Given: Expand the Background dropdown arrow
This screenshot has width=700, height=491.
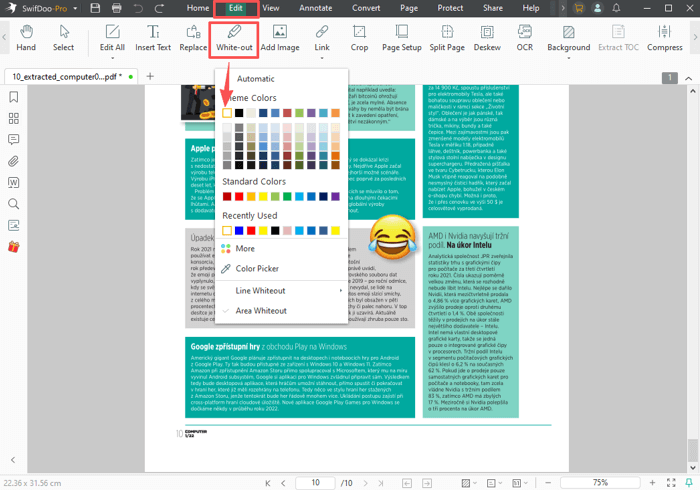Looking at the screenshot, I should [x=569, y=58].
